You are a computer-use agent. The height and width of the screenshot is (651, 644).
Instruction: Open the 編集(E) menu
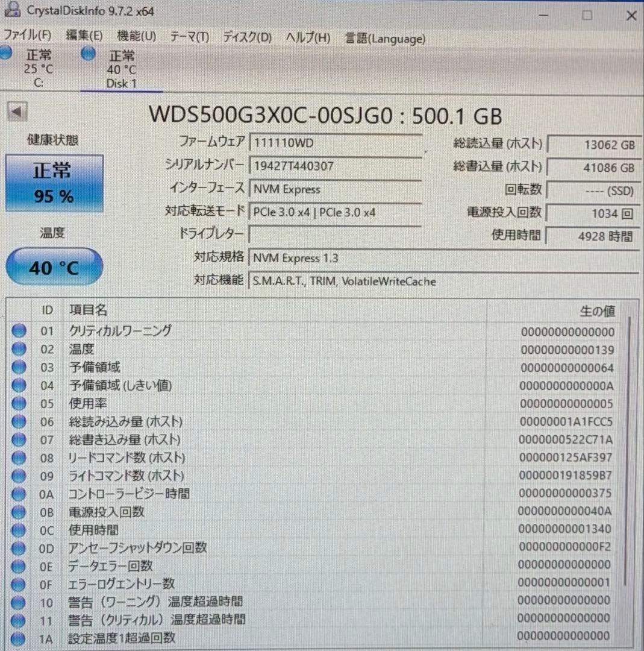pyautogui.click(x=84, y=36)
